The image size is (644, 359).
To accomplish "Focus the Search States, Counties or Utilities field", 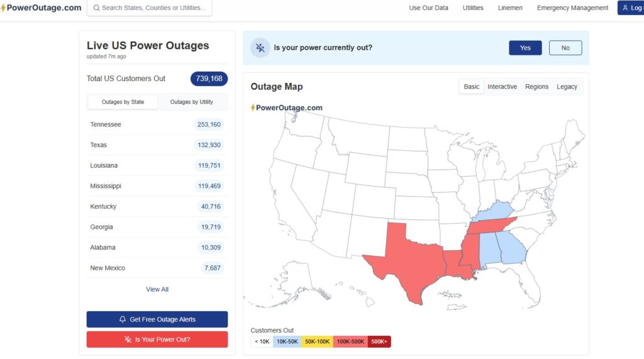I will (153, 8).
